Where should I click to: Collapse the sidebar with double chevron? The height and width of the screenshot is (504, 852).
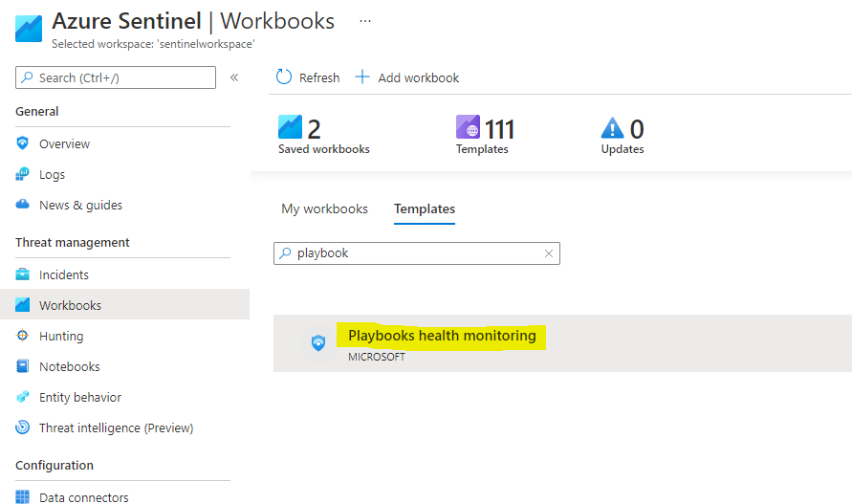click(234, 77)
